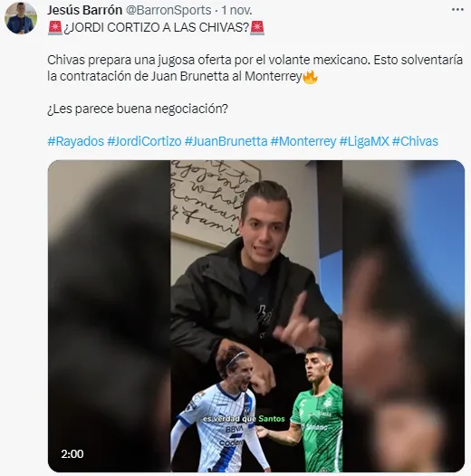The width and height of the screenshot is (471, 476).
Task: Follow the #JuanBrunetta hashtag
Action: tap(226, 141)
